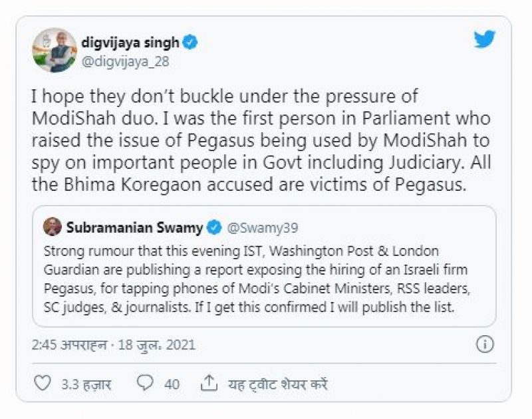Click the @Swamy39 handle
Viewport: 532px width, 419px height.
pos(263,227)
